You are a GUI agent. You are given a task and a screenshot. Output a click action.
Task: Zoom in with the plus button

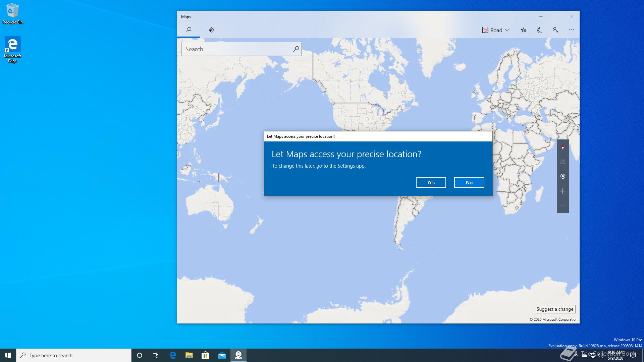(563, 191)
